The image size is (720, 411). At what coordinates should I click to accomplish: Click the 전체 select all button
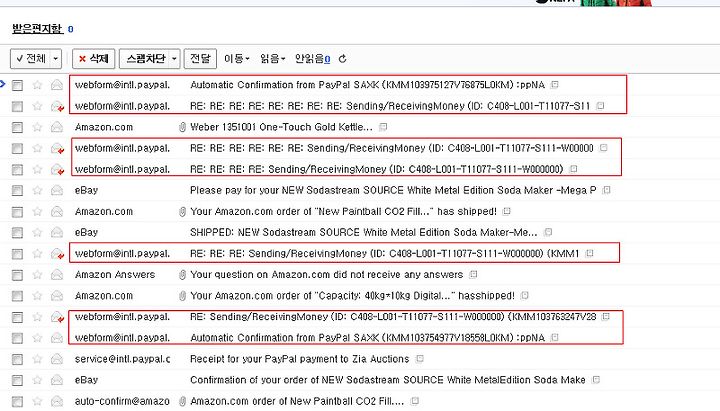coord(30,59)
